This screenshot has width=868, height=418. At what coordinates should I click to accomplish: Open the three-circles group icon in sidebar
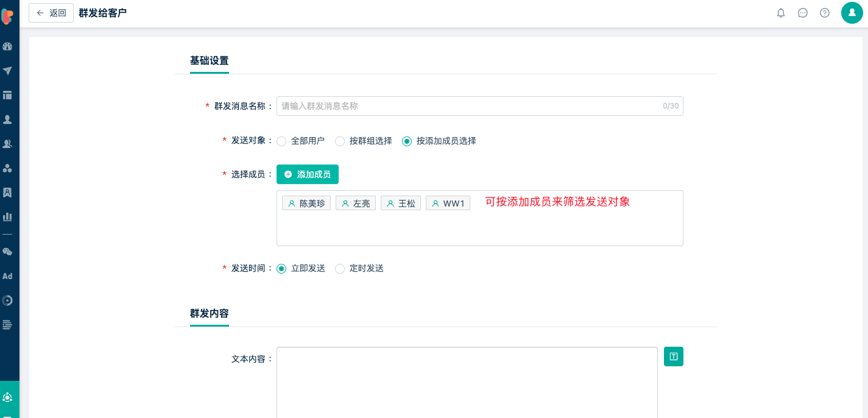(x=7, y=168)
